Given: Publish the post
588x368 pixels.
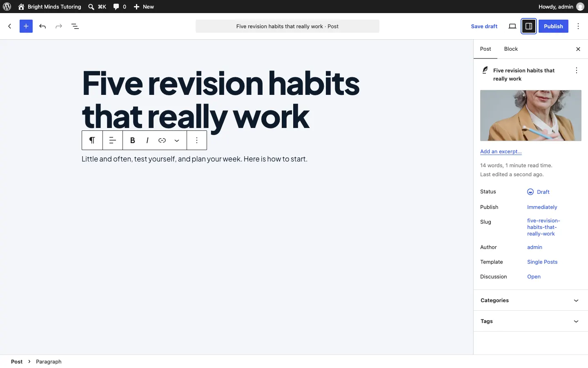Looking at the screenshot, I should point(553,26).
